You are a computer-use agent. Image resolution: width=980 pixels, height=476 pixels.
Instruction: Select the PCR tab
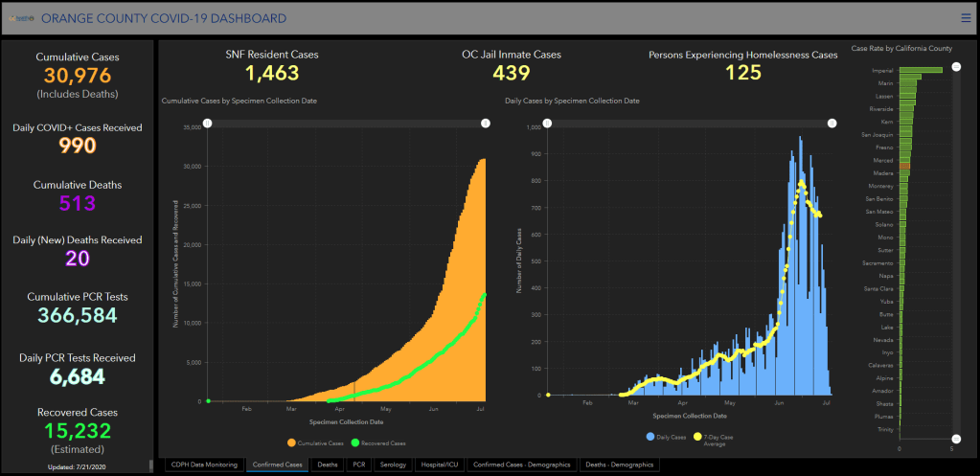359,465
